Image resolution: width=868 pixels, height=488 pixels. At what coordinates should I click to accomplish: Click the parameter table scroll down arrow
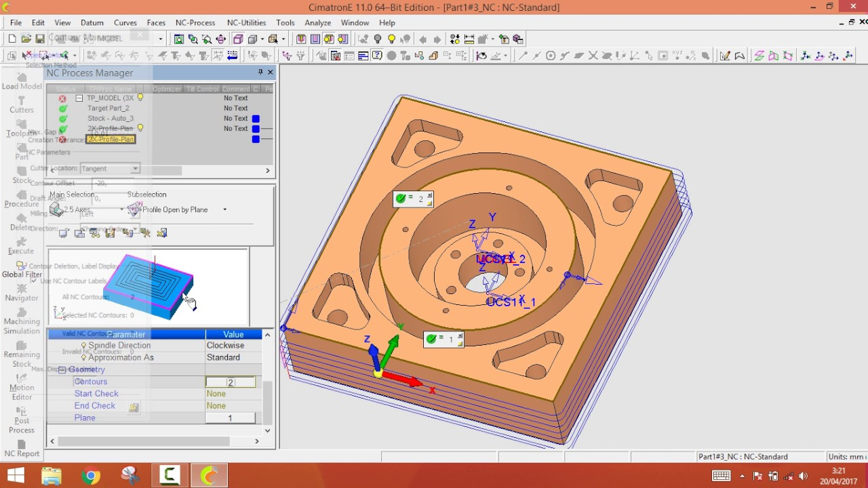tap(267, 430)
